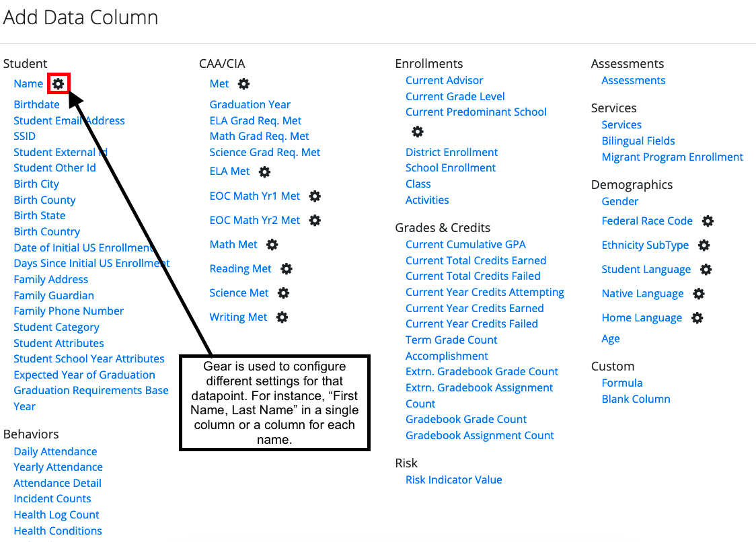Open gear settings for EOC Math Yr2 Met

coord(315,220)
